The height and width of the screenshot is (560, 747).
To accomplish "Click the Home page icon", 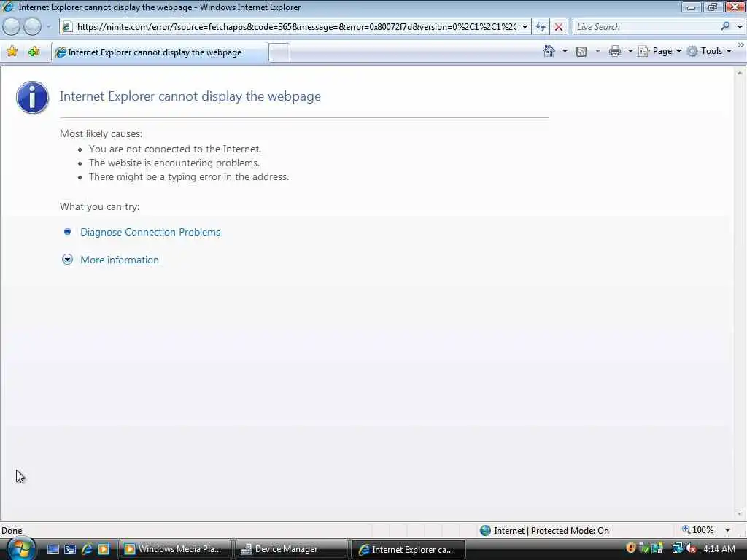I will pyautogui.click(x=549, y=51).
